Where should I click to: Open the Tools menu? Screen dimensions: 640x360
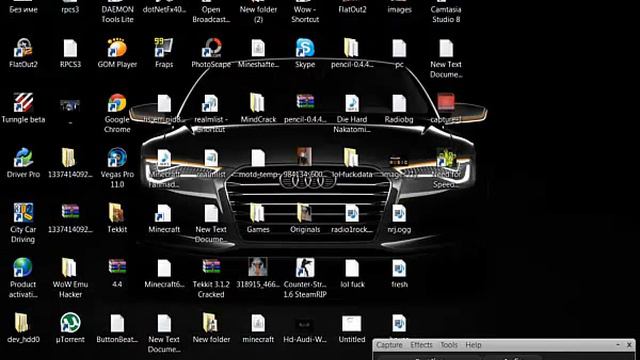[x=449, y=345]
